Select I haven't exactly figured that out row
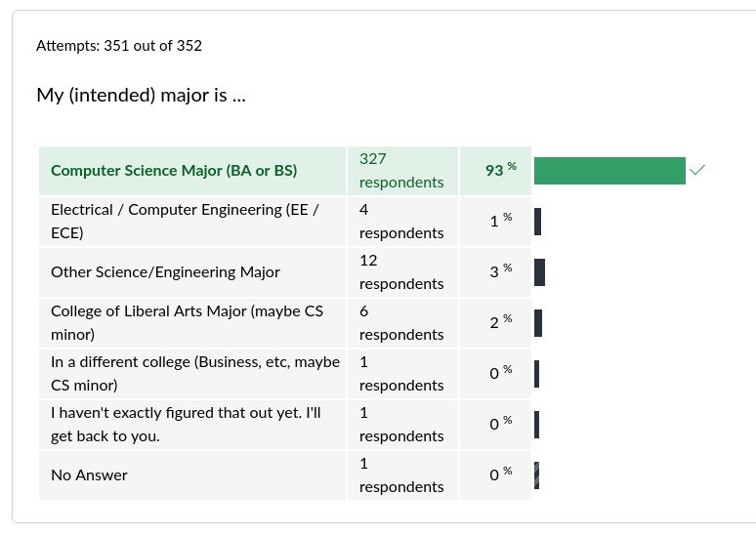756x536 pixels. click(285, 425)
